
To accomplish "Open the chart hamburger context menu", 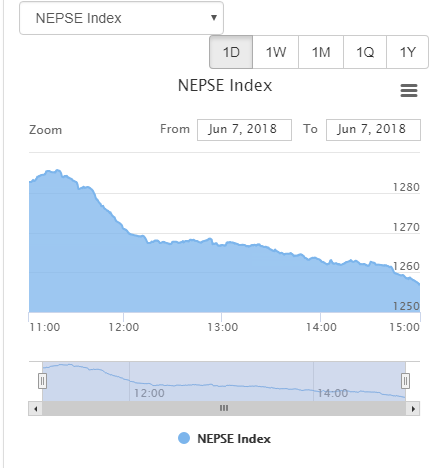I will coord(409,90).
